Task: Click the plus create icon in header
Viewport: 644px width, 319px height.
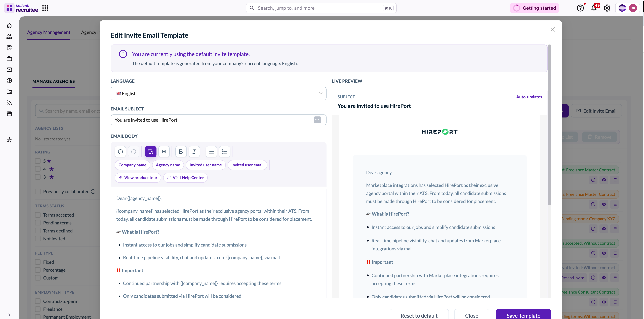Action: pos(567,8)
